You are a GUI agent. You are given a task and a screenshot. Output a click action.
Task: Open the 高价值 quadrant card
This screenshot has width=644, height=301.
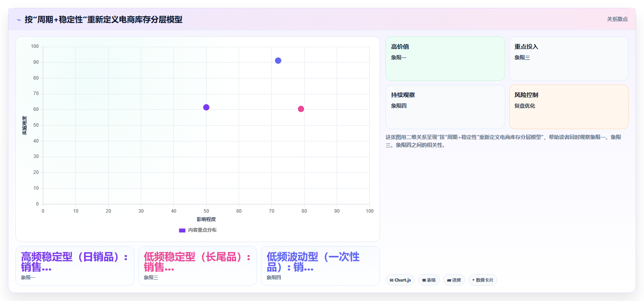pyautogui.click(x=445, y=59)
